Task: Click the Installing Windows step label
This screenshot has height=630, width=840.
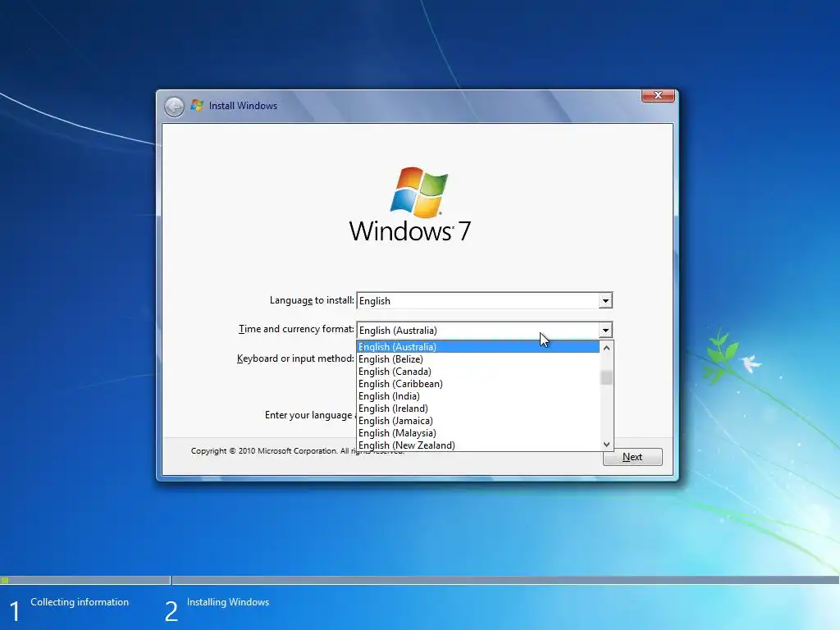Action: (x=228, y=602)
